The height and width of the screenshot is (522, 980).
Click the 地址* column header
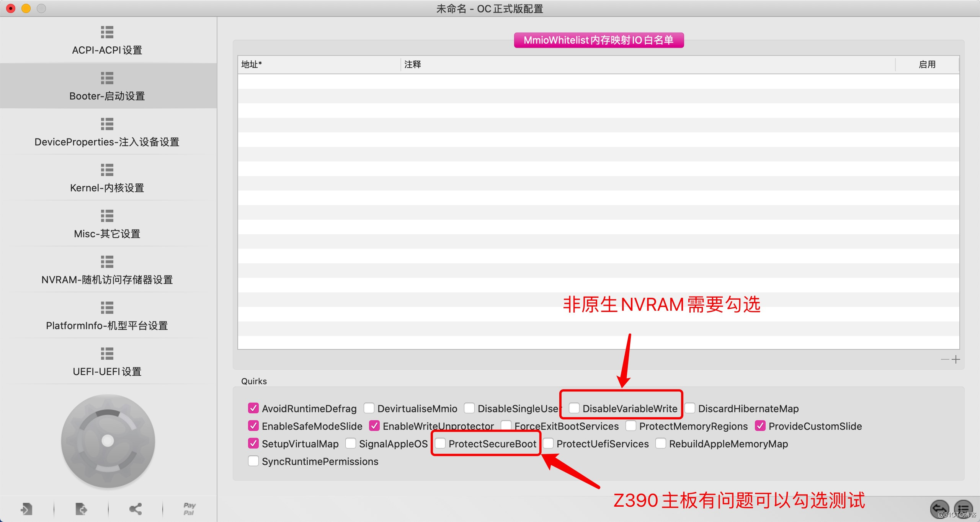[x=319, y=64]
